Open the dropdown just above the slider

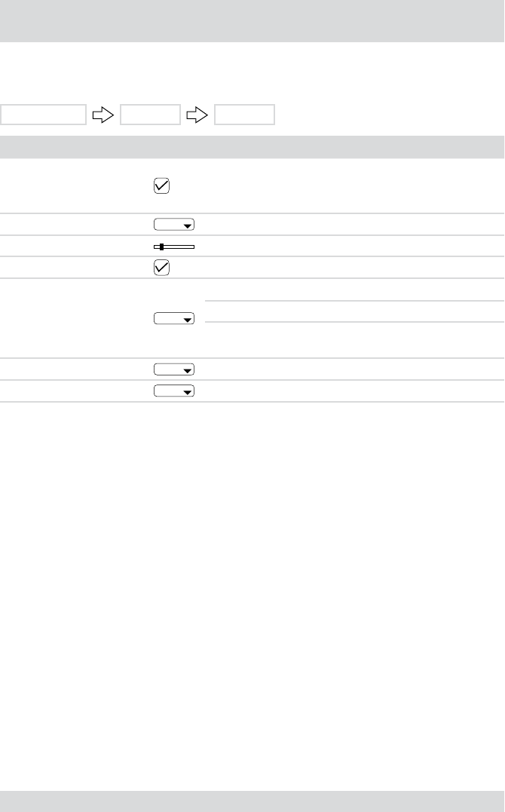[x=173, y=225]
